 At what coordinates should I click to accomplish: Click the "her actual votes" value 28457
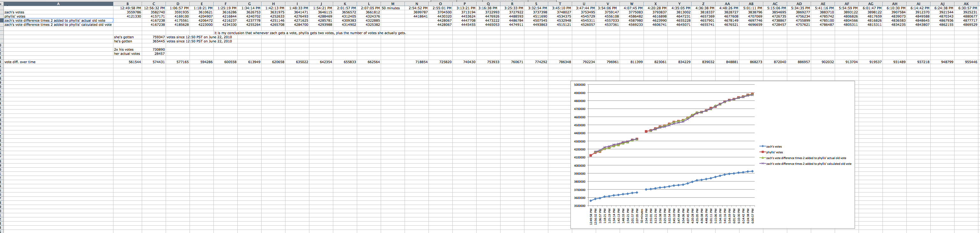point(159,54)
